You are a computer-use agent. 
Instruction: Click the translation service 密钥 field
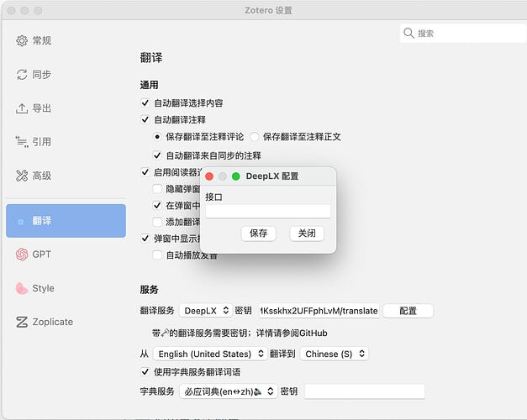pos(319,311)
